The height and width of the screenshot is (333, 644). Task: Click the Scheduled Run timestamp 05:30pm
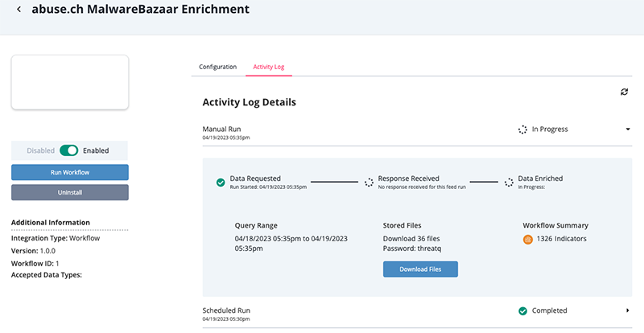click(x=226, y=319)
